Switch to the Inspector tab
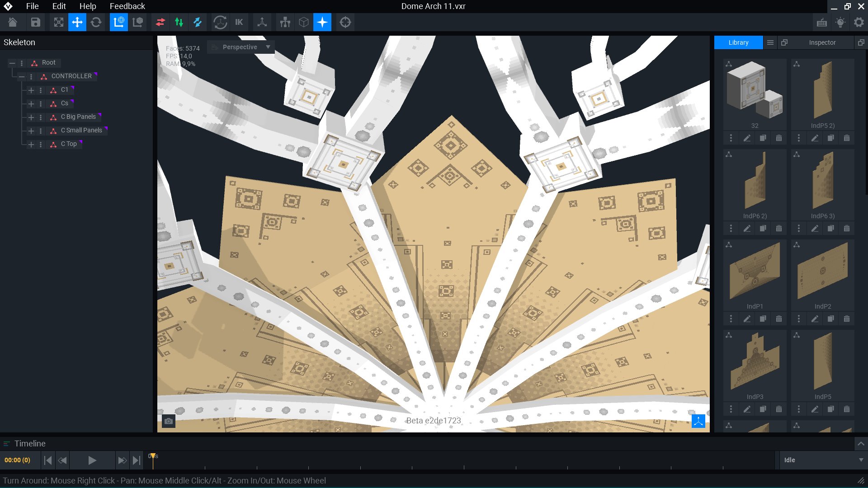The image size is (868, 488). tap(822, 42)
